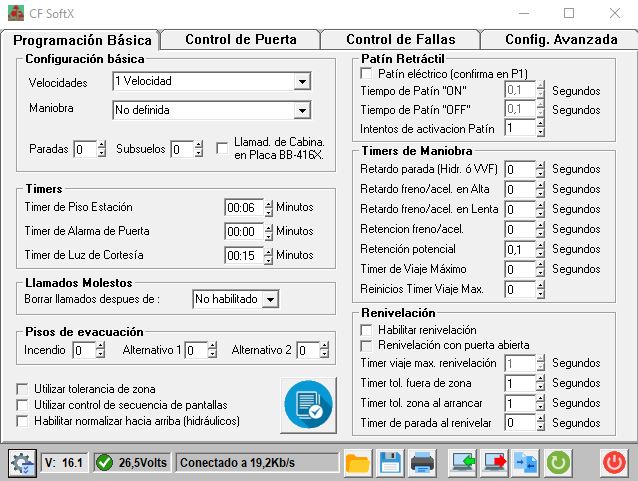
Task: Check Utilizar control de secuencia de pantallas
Action: coord(22,405)
